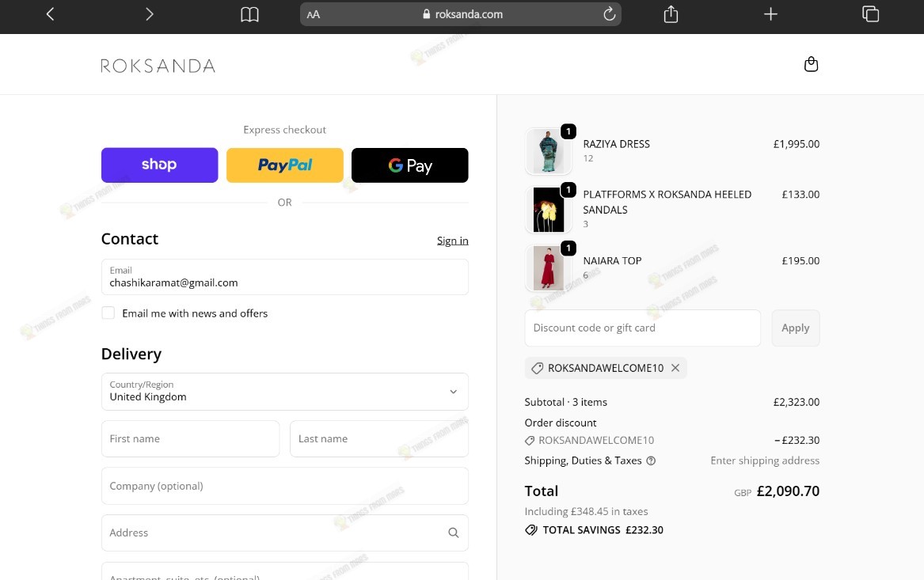Click the order discount amount £232.30
This screenshot has width=924, height=580.
(797, 441)
